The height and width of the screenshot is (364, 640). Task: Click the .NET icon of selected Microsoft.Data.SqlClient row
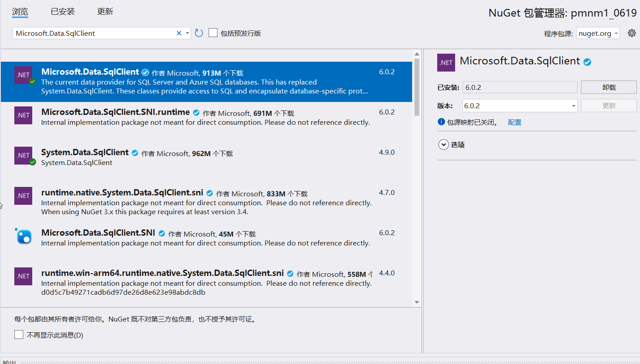(23, 75)
